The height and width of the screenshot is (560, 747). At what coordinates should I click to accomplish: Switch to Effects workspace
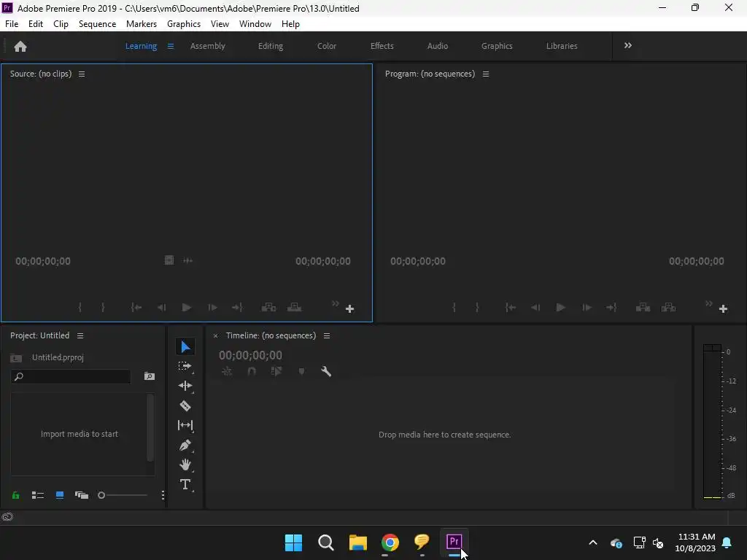click(x=382, y=46)
